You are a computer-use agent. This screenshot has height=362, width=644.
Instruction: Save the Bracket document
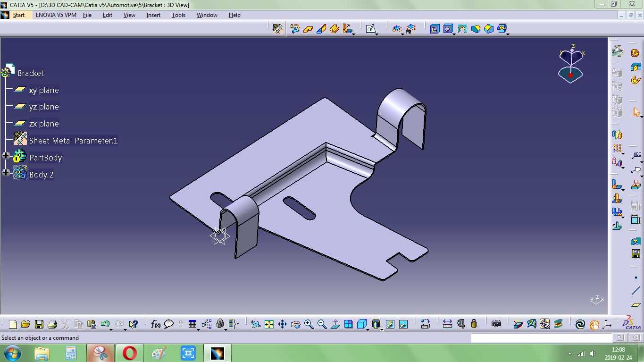tap(39, 324)
